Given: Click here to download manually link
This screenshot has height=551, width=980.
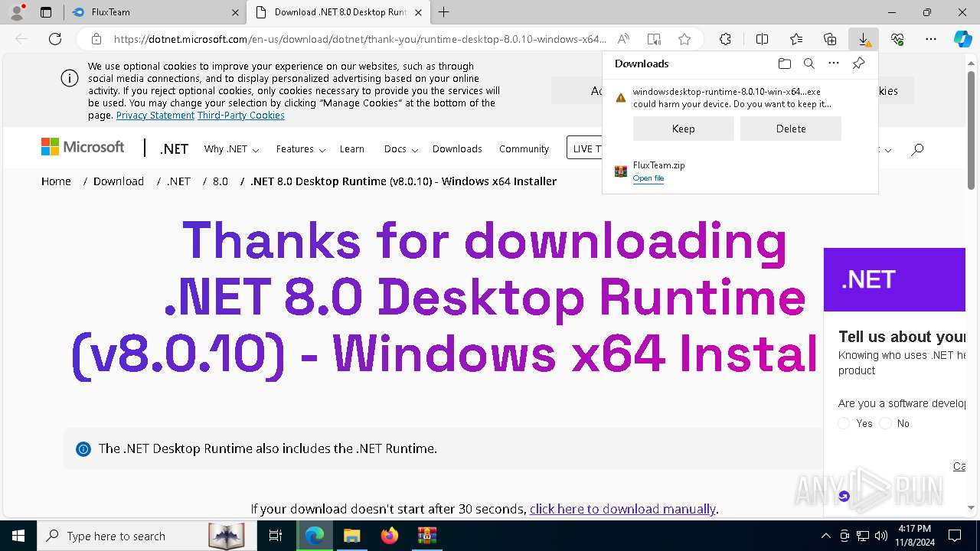Looking at the screenshot, I should 622,509.
